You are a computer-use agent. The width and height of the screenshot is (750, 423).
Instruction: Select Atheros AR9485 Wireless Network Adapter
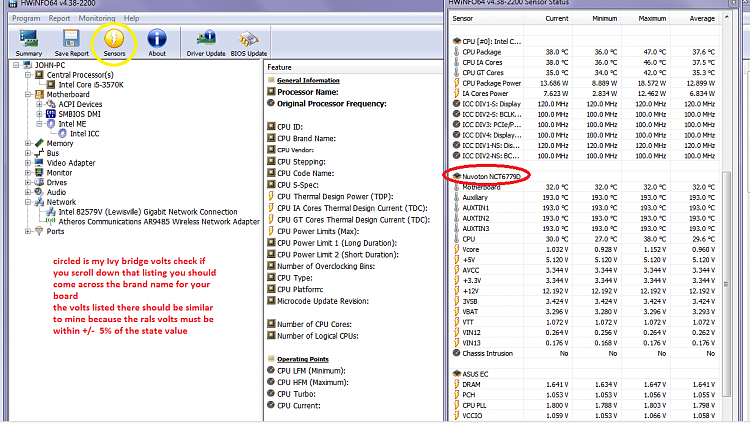click(x=159, y=222)
